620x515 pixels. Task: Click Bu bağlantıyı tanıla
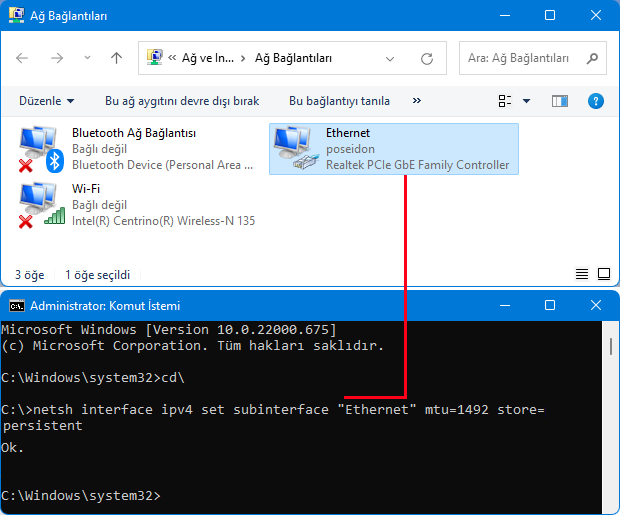click(x=339, y=101)
